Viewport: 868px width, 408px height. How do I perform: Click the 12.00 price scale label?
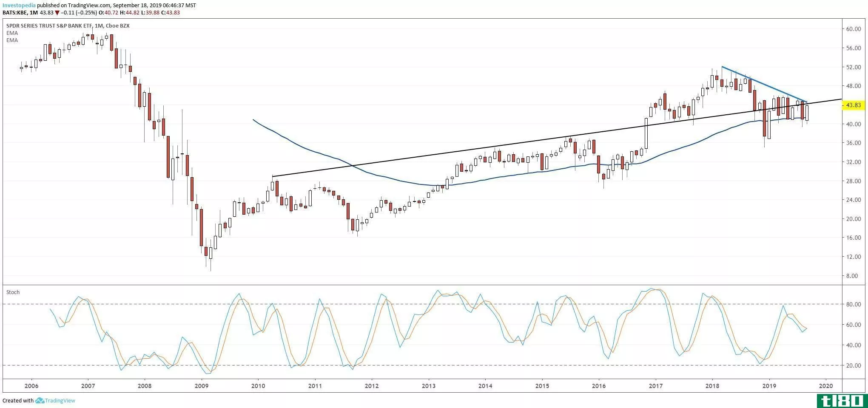point(853,257)
